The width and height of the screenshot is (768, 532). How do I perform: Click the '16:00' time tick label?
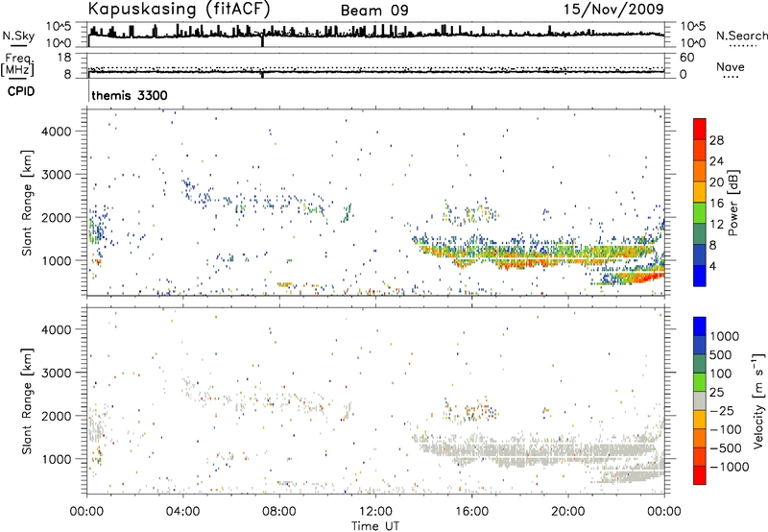coord(471,512)
